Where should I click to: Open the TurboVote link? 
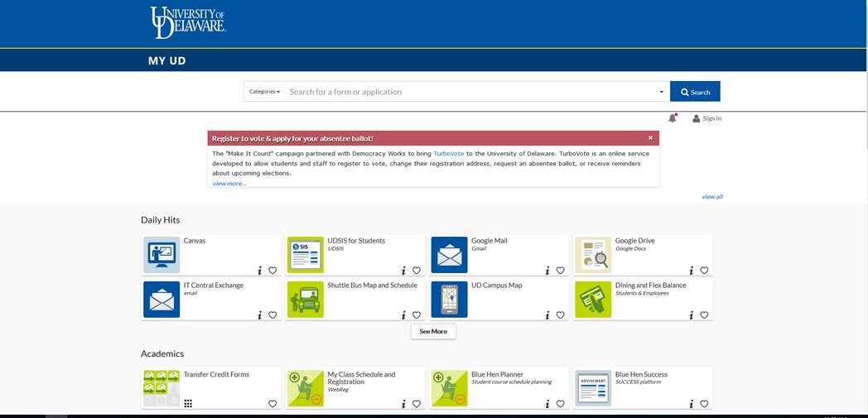coord(449,154)
